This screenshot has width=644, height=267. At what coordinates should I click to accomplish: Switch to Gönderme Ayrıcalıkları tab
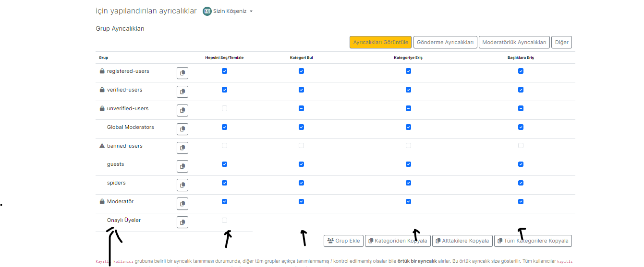click(445, 42)
